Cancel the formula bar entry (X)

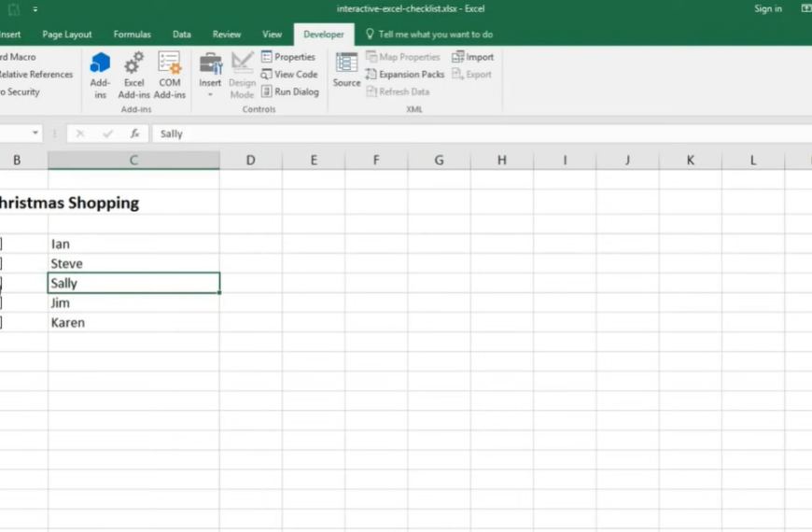point(79,133)
